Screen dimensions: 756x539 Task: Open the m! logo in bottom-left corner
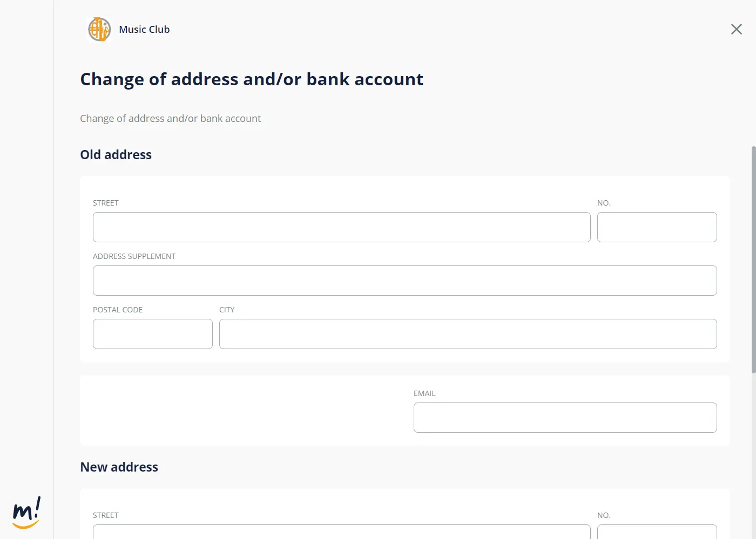tap(26, 513)
